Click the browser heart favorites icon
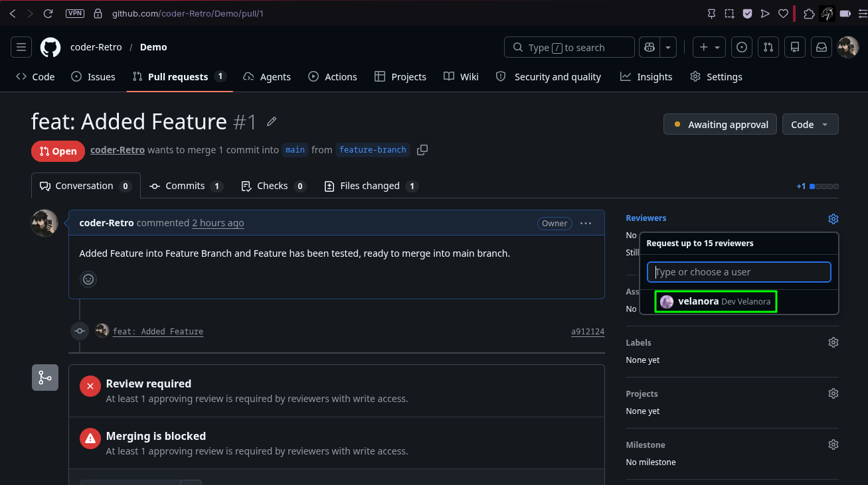868x485 pixels. [x=783, y=13]
